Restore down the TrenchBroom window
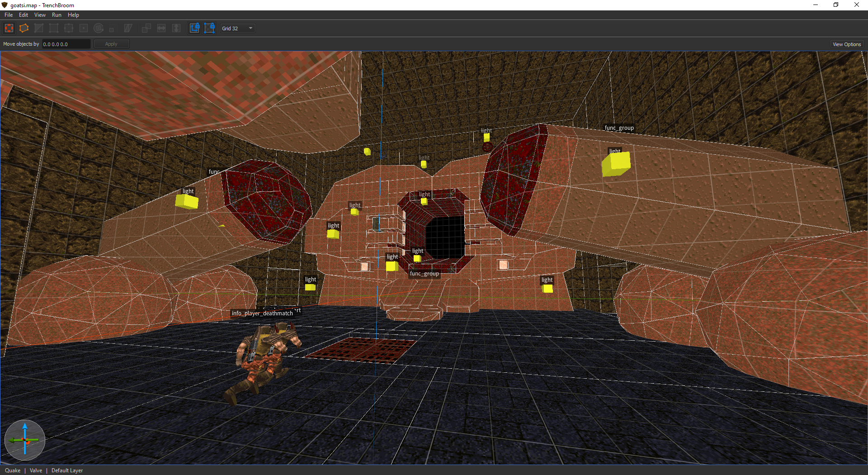This screenshot has width=868, height=475. point(836,5)
